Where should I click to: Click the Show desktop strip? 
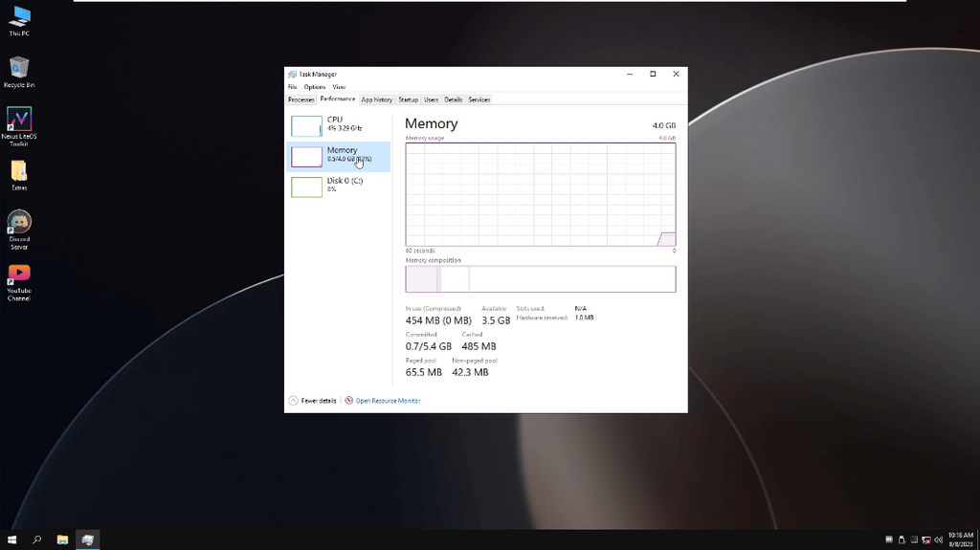978,540
